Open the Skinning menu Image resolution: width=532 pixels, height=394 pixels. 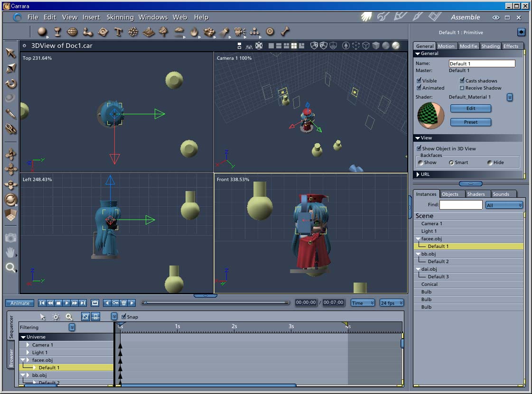[x=120, y=17]
